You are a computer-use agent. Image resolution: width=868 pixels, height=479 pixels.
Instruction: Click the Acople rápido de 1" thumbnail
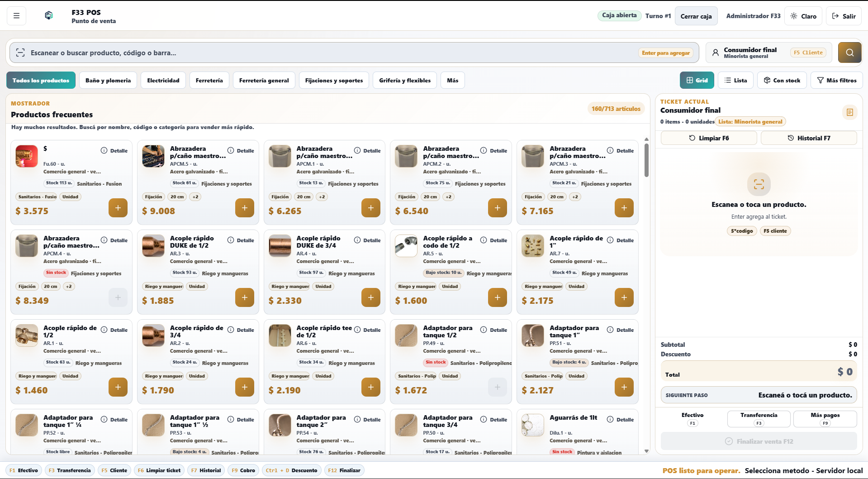pos(533,246)
